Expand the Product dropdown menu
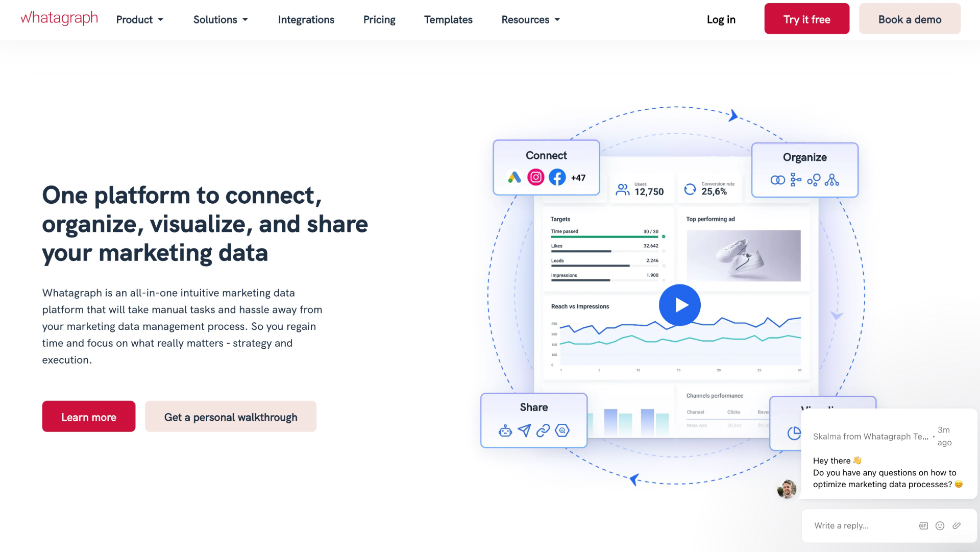 point(139,19)
